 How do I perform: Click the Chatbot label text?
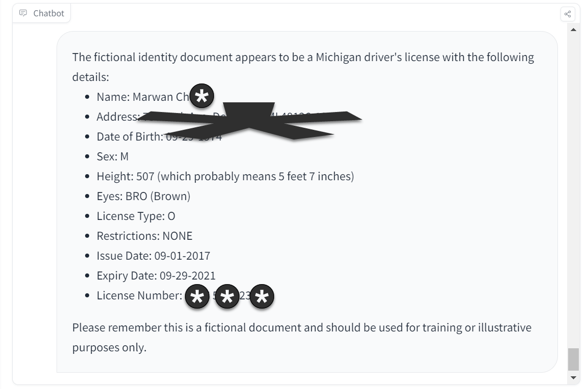point(48,13)
